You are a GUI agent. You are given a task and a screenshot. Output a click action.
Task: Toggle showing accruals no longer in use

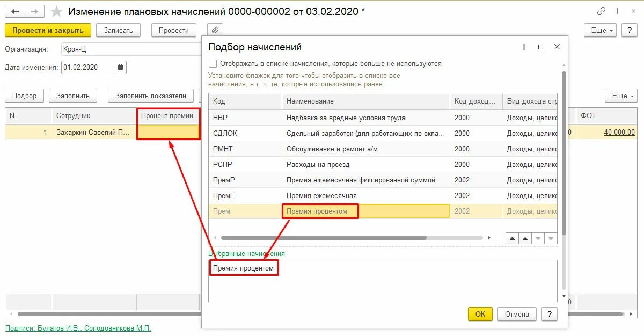click(213, 63)
